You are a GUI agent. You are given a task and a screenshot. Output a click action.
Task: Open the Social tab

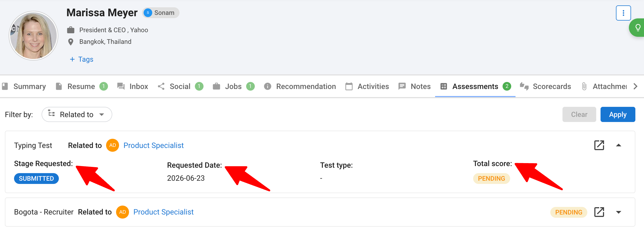pyautogui.click(x=180, y=86)
